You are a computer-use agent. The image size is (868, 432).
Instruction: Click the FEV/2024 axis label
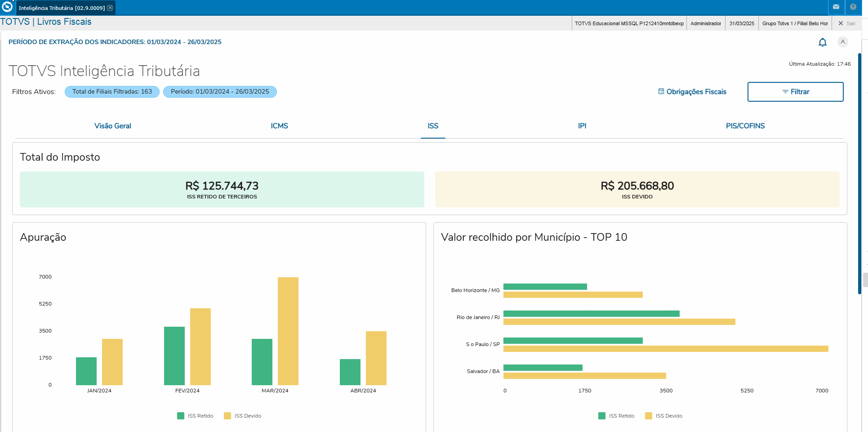point(187,391)
